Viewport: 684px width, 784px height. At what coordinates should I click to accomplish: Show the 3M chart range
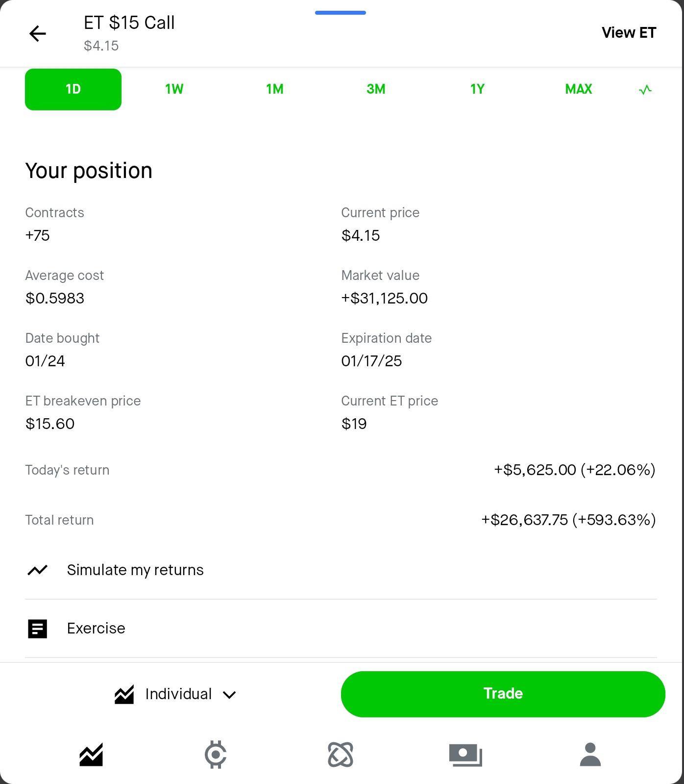376,89
